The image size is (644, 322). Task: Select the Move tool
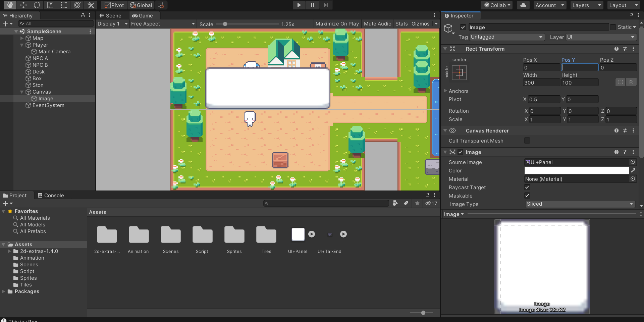[23, 5]
